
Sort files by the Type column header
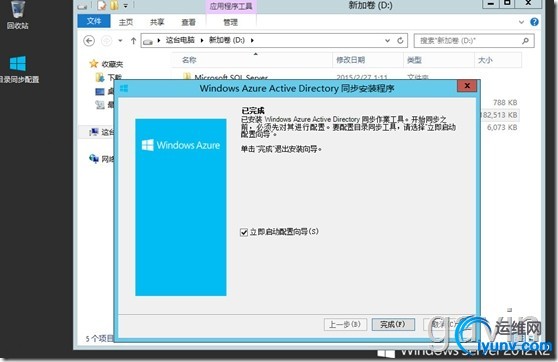point(439,60)
